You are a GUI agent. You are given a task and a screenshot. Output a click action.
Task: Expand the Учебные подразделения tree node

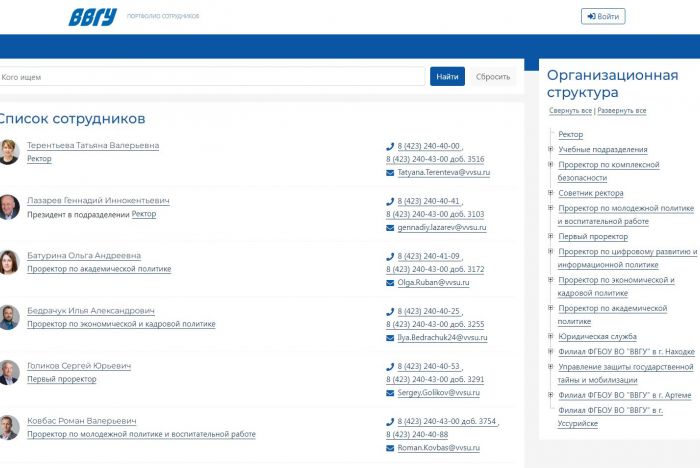click(551, 150)
